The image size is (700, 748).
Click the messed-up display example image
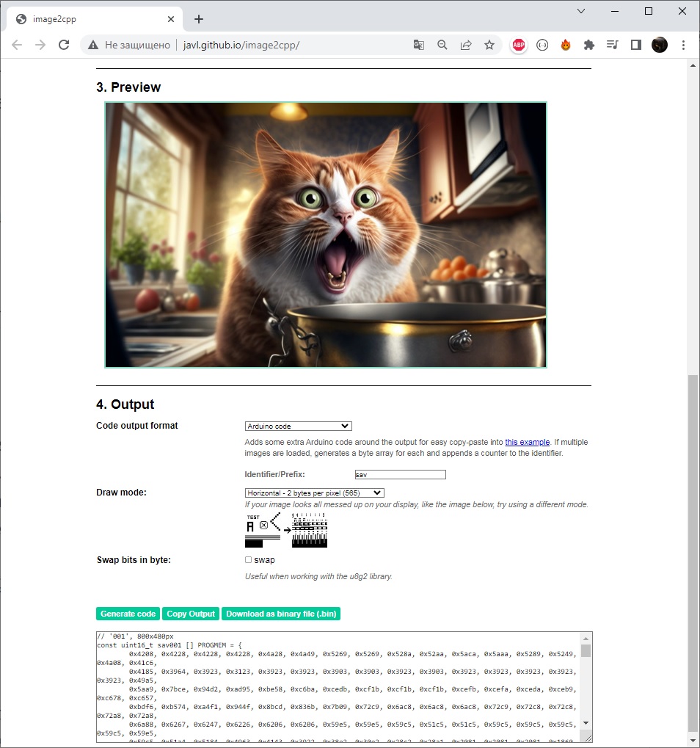pyautogui.click(x=286, y=530)
